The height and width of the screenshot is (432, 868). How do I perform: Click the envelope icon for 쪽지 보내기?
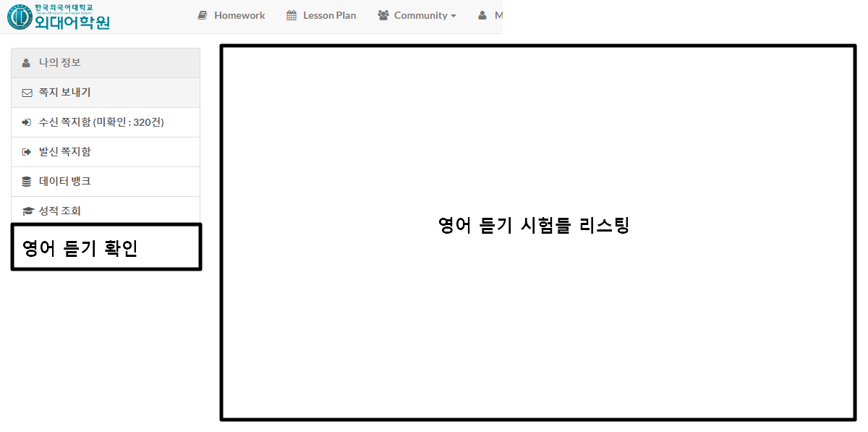[x=27, y=93]
